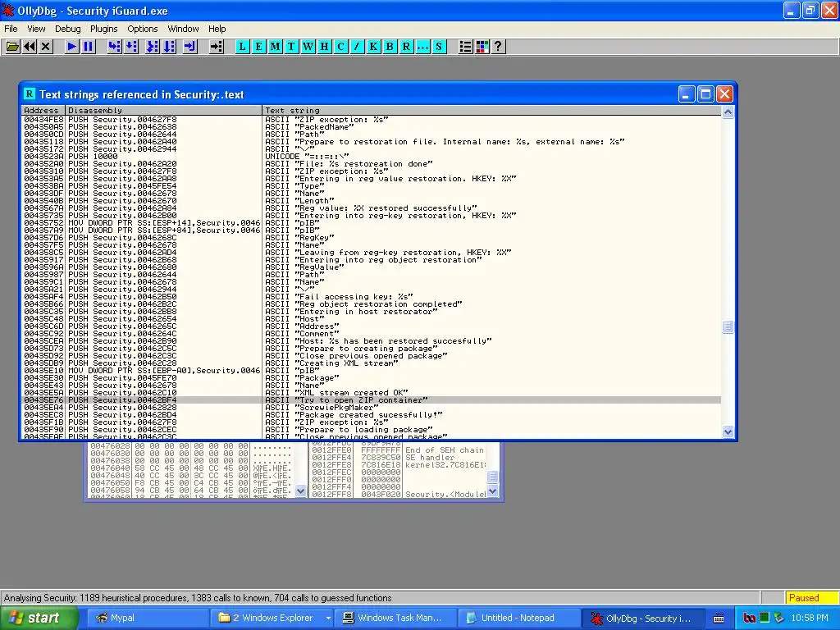Click the Disassembly column header
The image size is (840, 630).
tap(163, 111)
